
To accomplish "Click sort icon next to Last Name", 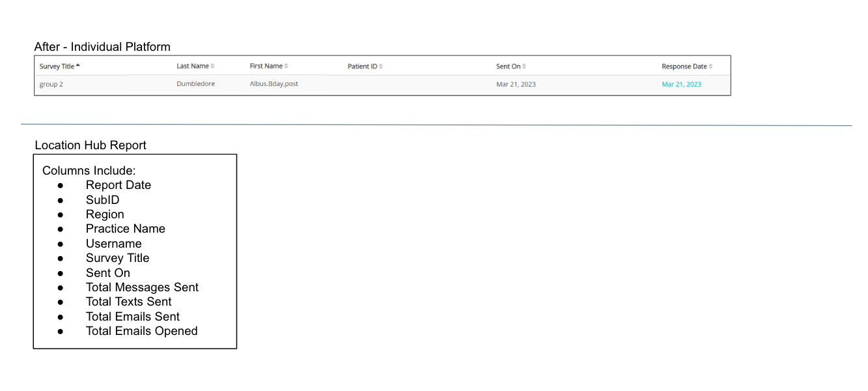I will (212, 66).
